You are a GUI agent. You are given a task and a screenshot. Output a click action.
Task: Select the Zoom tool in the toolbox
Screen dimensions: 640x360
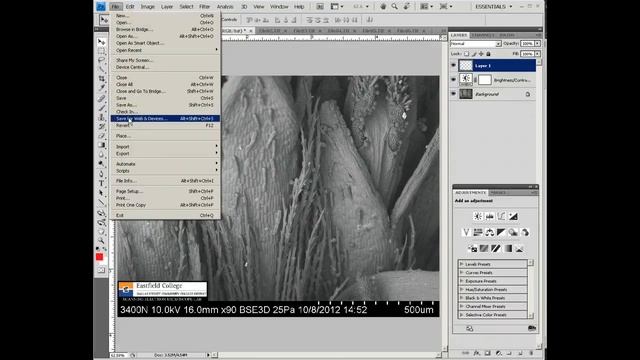tap(101, 241)
